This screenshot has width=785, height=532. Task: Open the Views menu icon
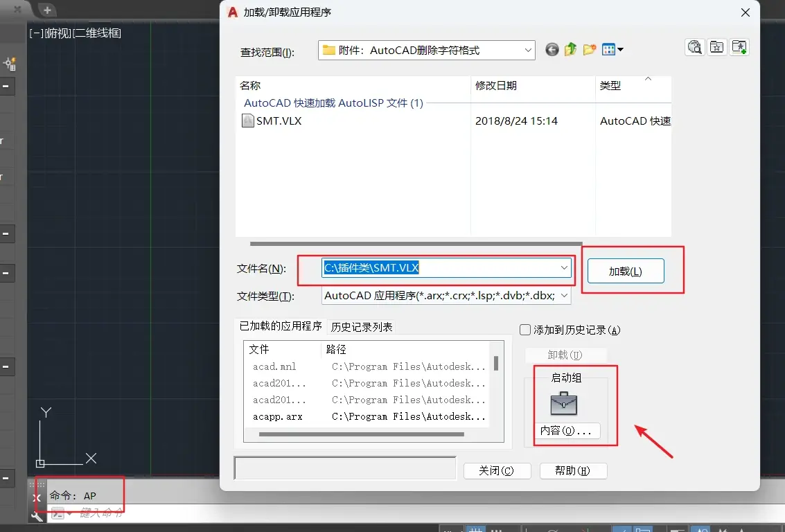point(608,50)
